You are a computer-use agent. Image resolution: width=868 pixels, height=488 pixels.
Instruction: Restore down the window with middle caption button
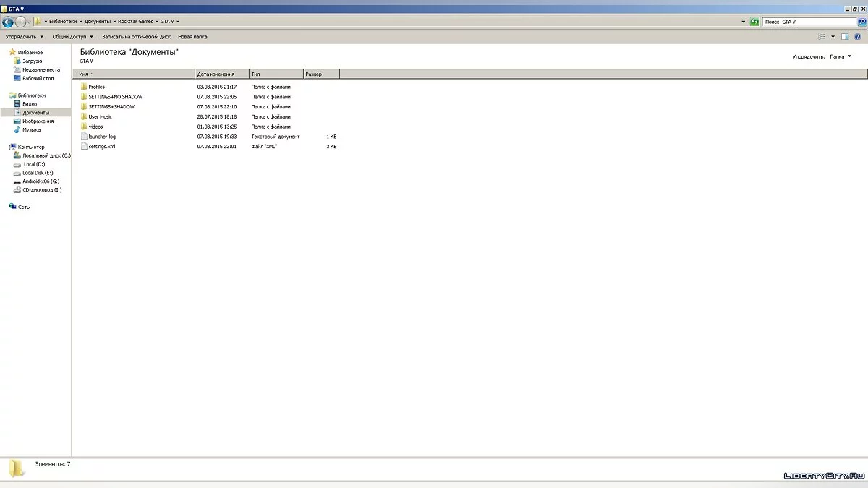pyautogui.click(x=854, y=8)
